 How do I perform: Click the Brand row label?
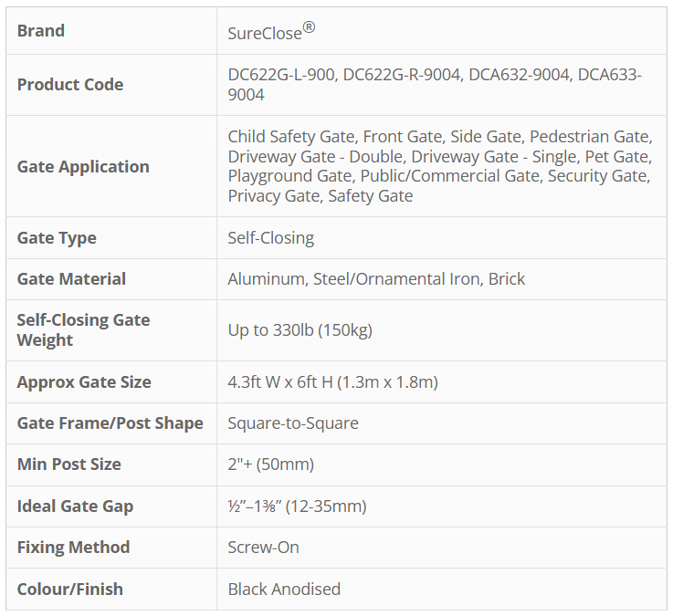coord(41,30)
